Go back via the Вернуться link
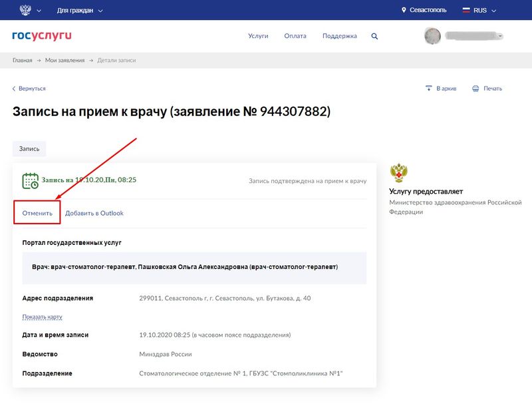532x406 pixels. coord(30,88)
